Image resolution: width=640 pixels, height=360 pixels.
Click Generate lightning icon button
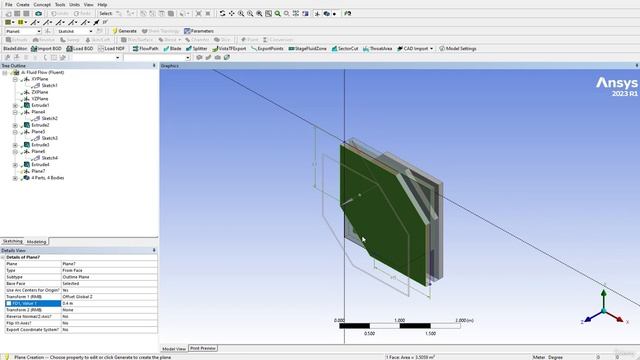pyautogui.click(x=124, y=31)
